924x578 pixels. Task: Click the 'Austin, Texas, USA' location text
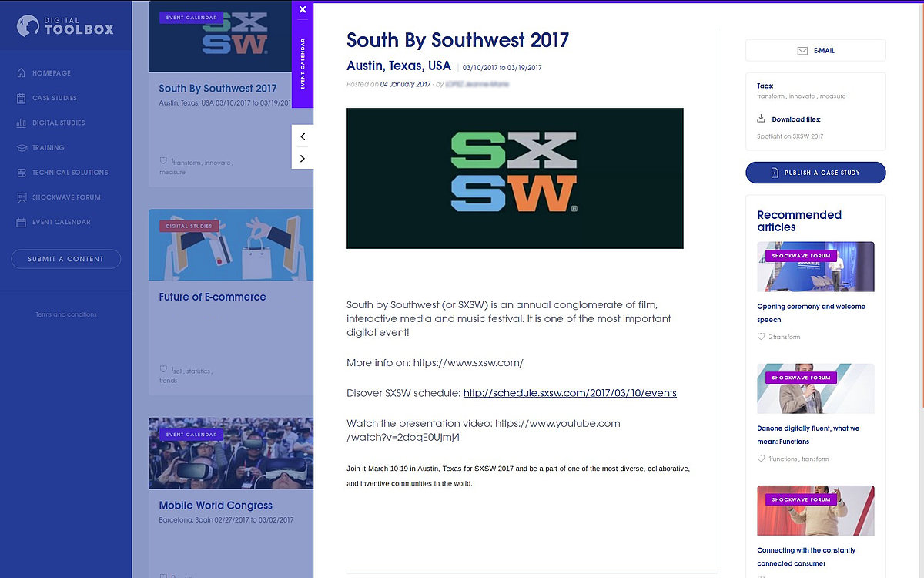click(399, 66)
